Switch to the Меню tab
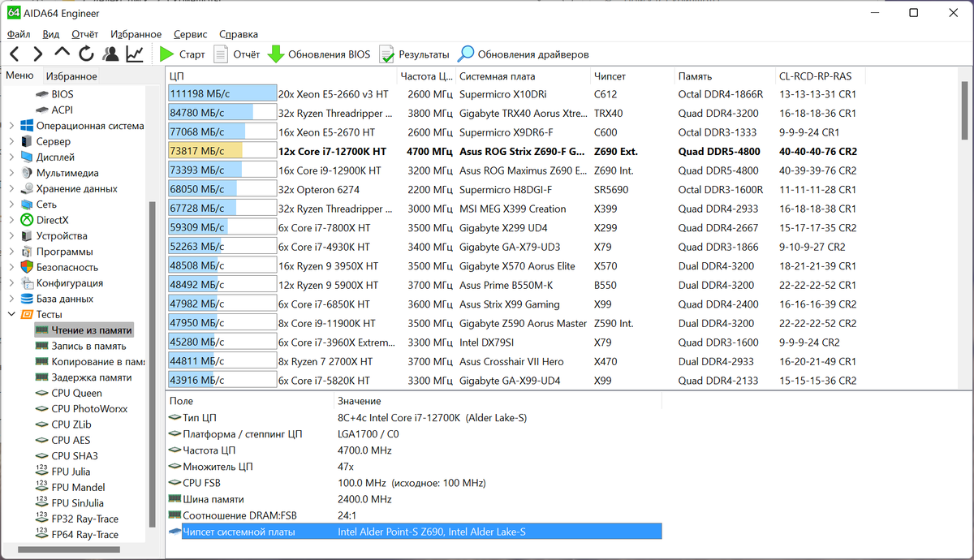This screenshot has height=560, width=974. coord(19,75)
